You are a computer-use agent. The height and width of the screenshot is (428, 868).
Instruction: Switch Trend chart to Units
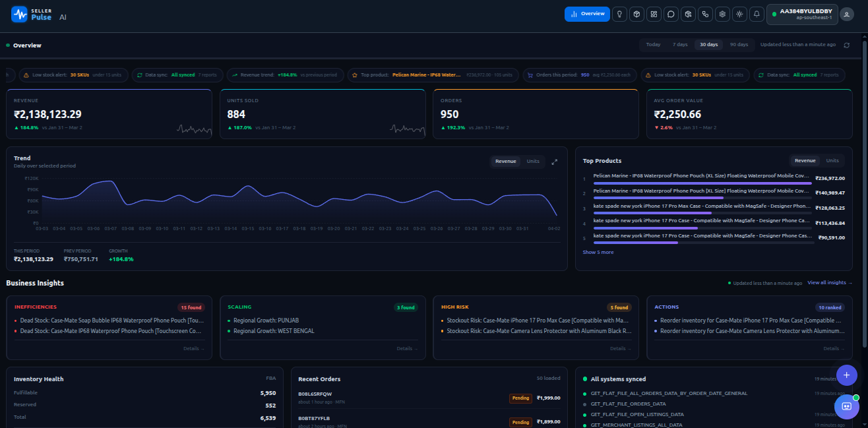pyautogui.click(x=533, y=162)
